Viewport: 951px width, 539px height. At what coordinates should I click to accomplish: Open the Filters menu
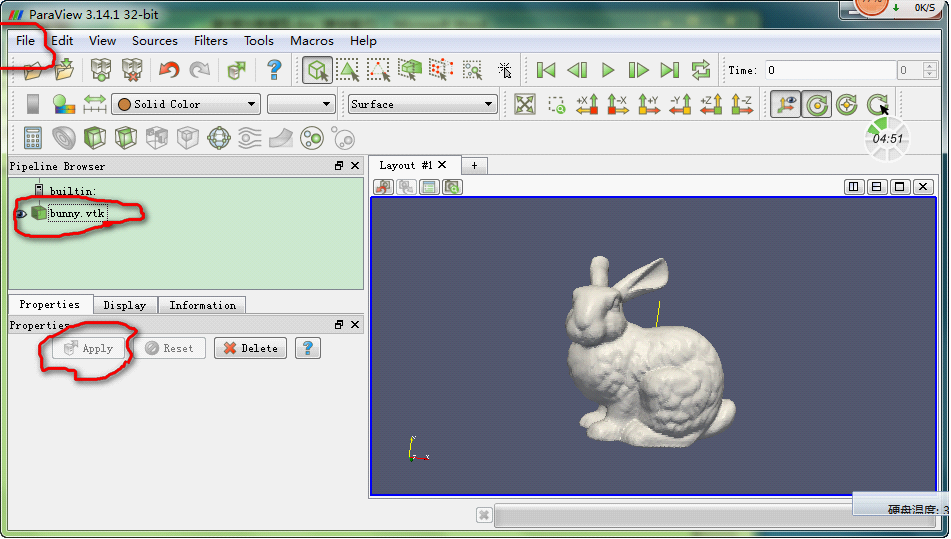click(210, 41)
